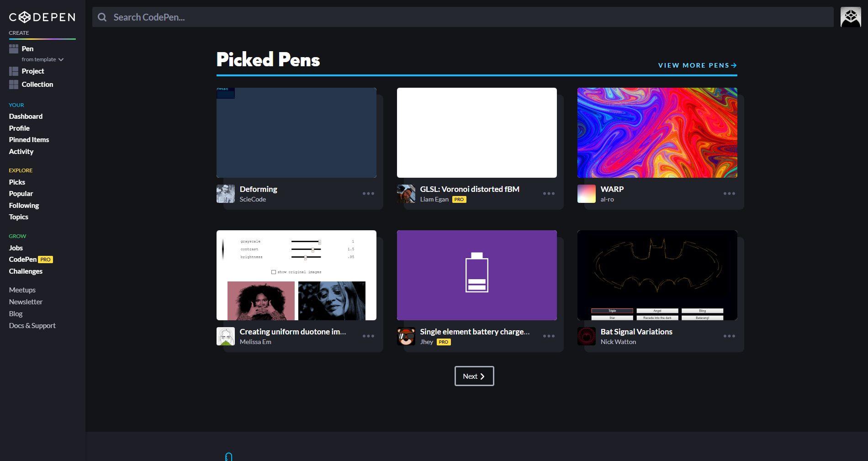This screenshot has height=461, width=868.
Task: Click the Collection grid icon
Action: [14, 85]
